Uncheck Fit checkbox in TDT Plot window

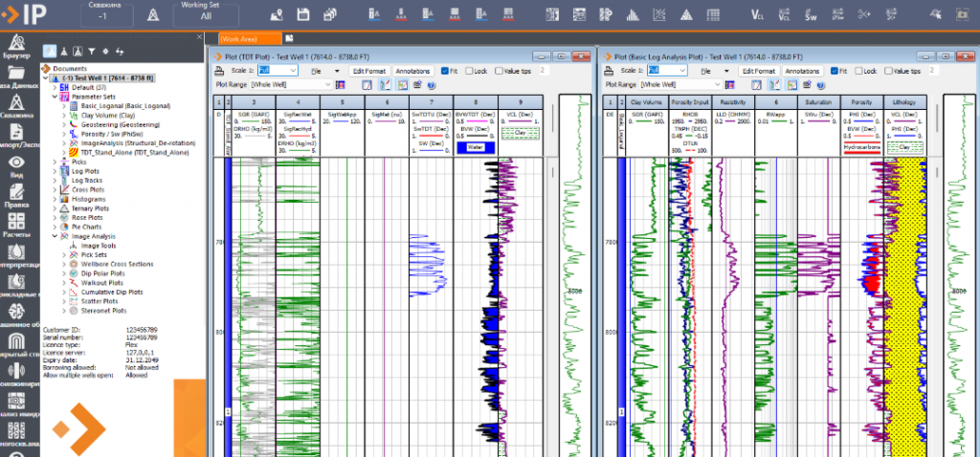point(446,71)
